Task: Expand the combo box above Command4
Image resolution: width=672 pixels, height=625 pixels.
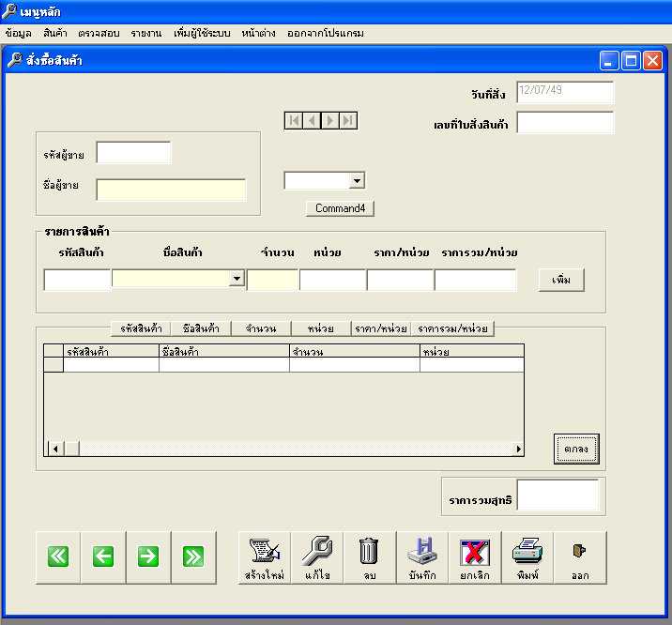Action: point(357,181)
